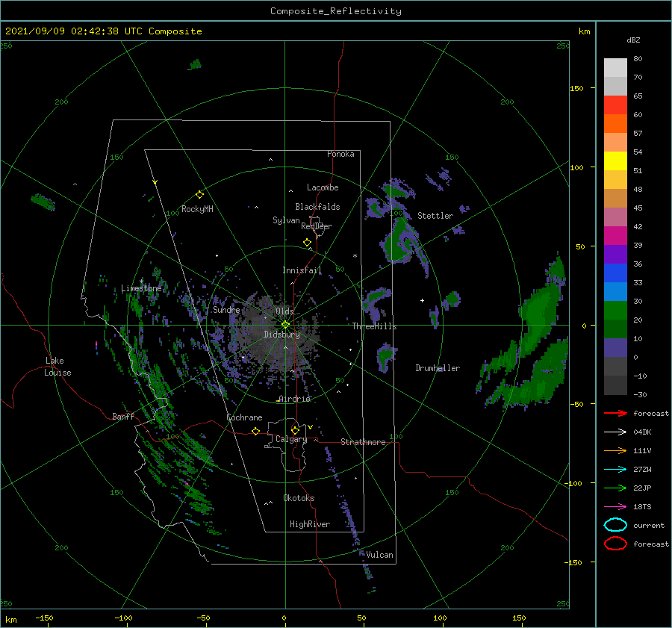The width and height of the screenshot is (672, 628).
Task: Click the yellow diamond marker near Cochrane
Action: click(256, 431)
